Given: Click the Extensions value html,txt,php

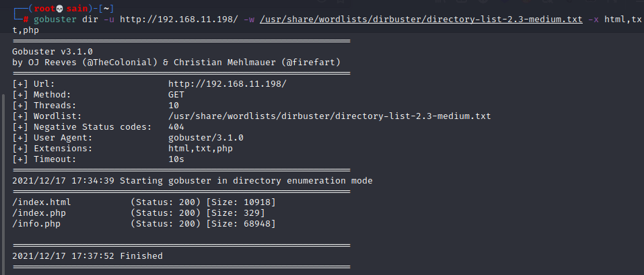Looking at the screenshot, I should [x=201, y=148].
